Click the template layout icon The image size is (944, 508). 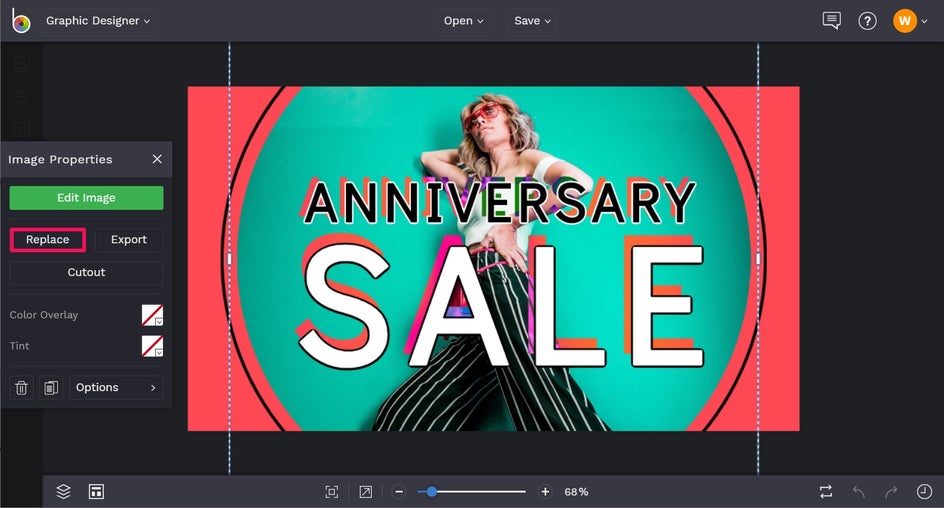(96, 492)
